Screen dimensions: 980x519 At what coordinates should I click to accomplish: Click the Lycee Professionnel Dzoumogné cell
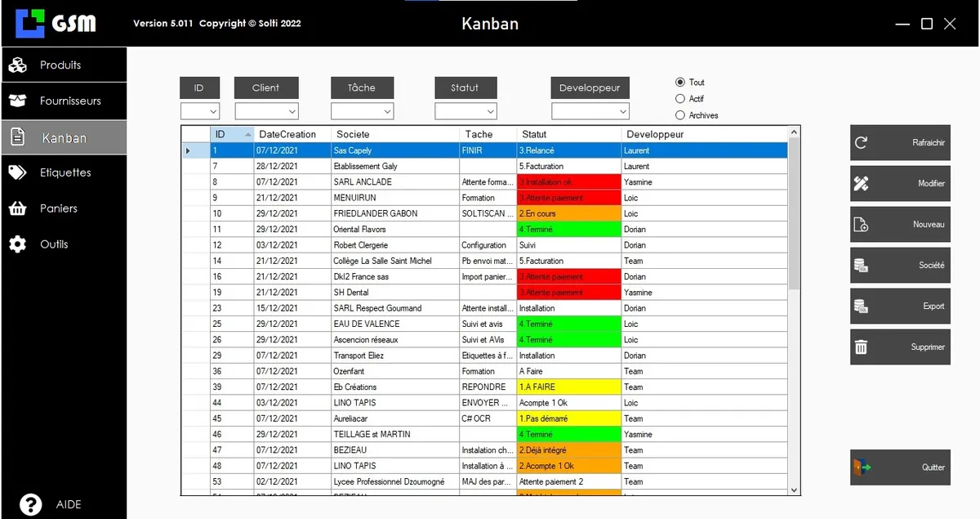coord(394,481)
